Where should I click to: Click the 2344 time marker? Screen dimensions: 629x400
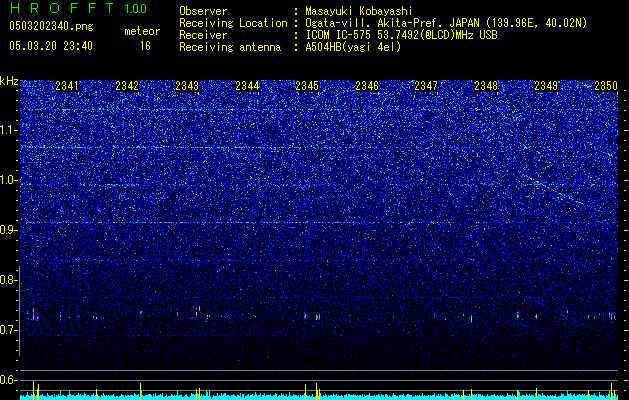(247, 85)
